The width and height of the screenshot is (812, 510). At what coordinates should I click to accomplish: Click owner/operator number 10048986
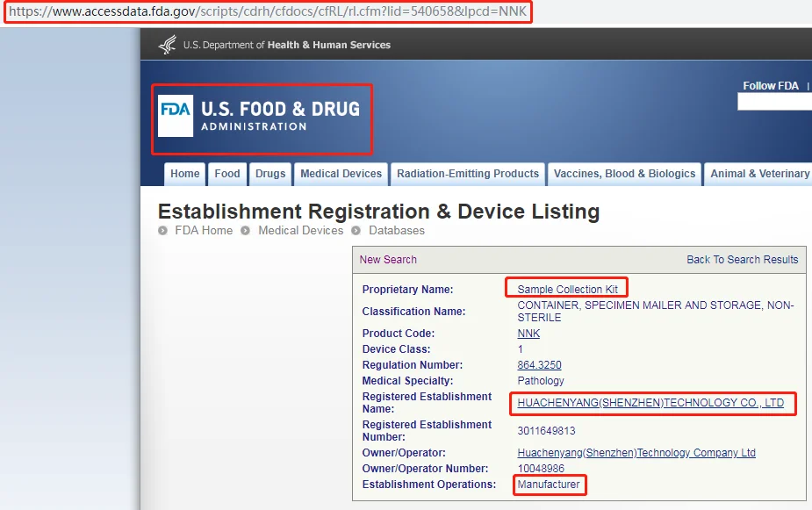(541, 469)
